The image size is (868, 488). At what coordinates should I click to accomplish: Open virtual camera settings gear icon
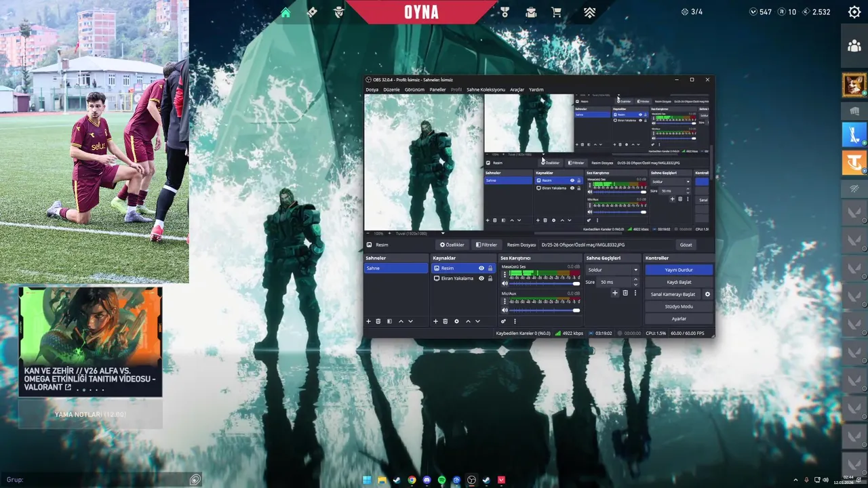(707, 294)
